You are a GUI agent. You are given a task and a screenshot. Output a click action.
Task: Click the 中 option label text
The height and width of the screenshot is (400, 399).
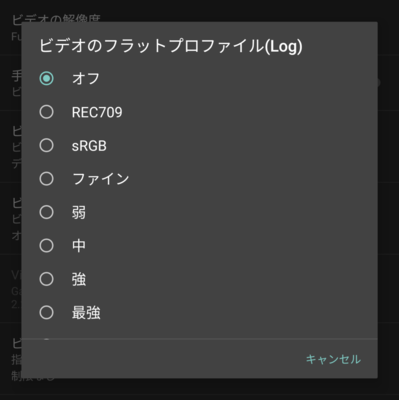click(79, 246)
